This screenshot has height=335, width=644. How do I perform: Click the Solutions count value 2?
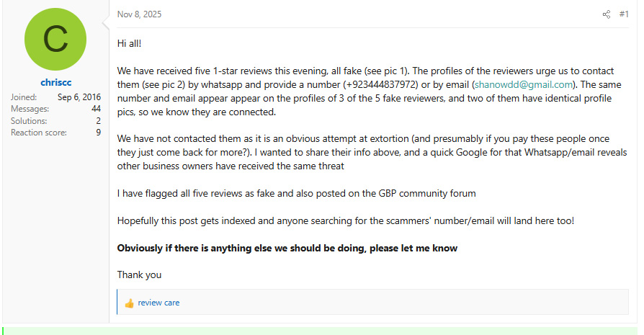point(98,121)
